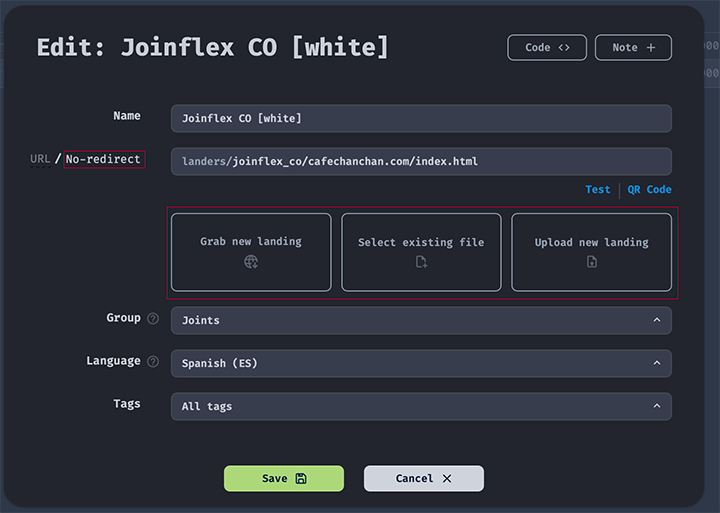The height and width of the screenshot is (513, 720).
Task: Click the Tags field label
Action: pyautogui.click(x=127, y=404)
